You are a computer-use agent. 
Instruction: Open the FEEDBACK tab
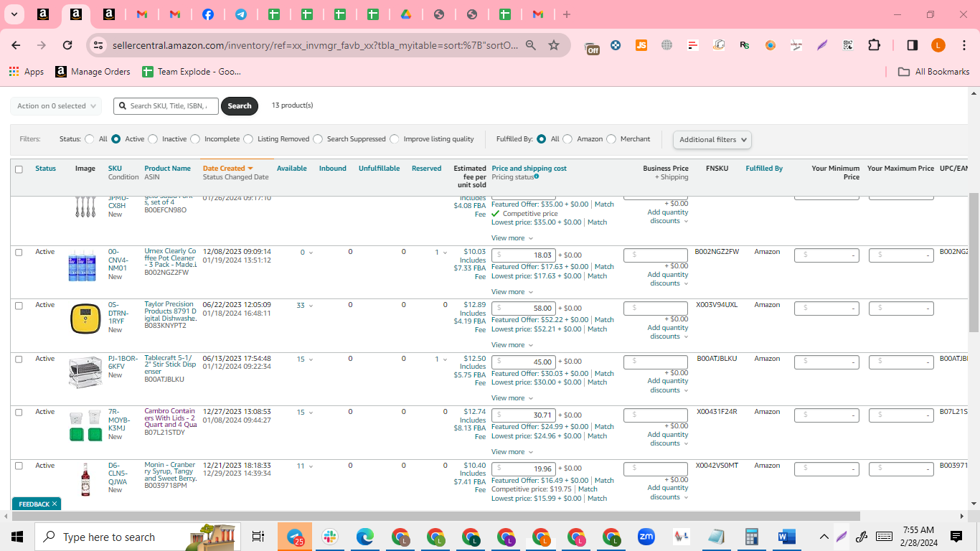pyautogui.click(x=36, y=504)
